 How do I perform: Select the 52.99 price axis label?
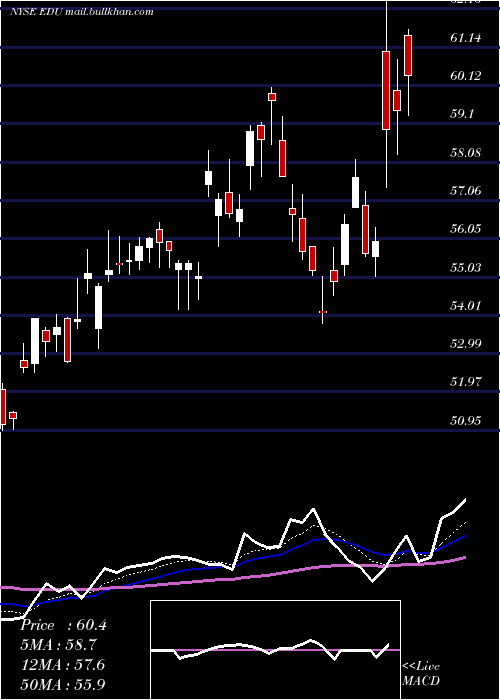pyautogui.click(x=466, y=344)
